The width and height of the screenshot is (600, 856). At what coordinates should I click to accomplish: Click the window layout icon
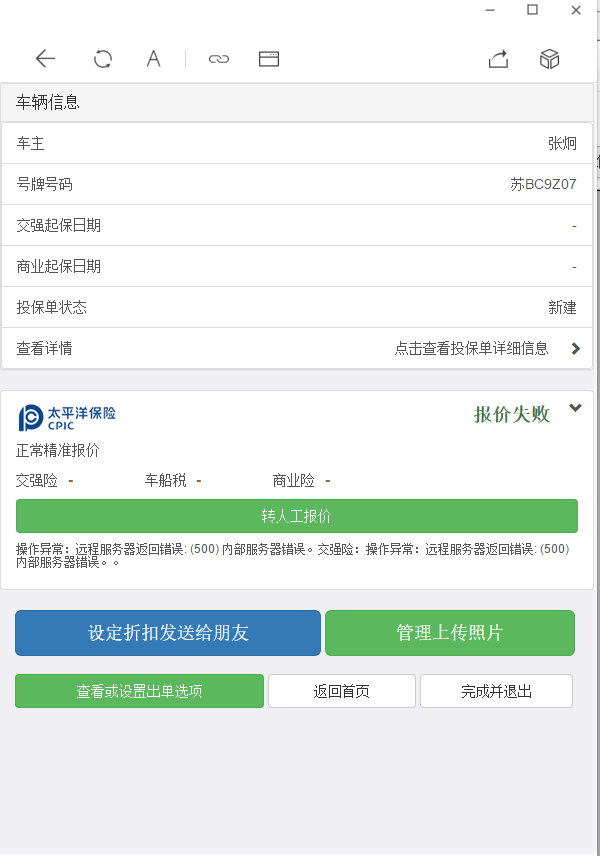pyautogui.click(x=268, y=59)
